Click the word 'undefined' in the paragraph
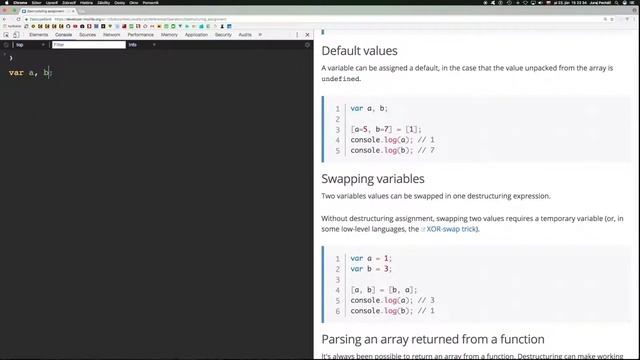This screenshot has width=640, height=360. click(x=340, y=79)
